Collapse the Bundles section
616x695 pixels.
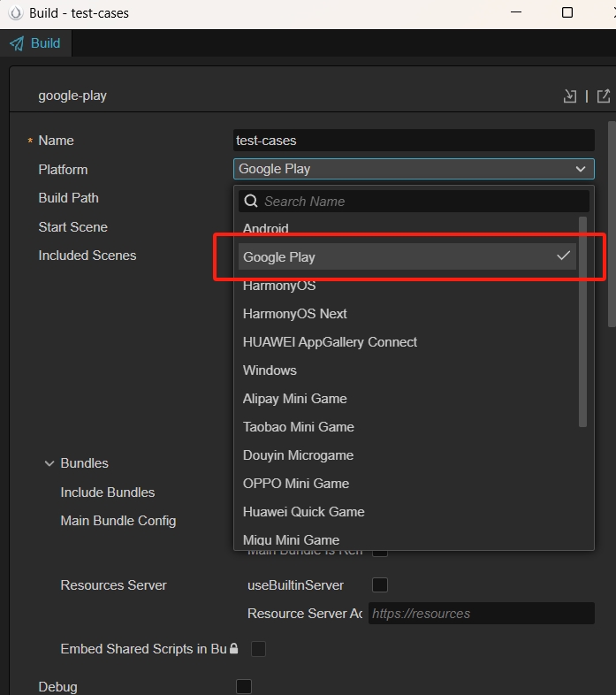(49, 463)
